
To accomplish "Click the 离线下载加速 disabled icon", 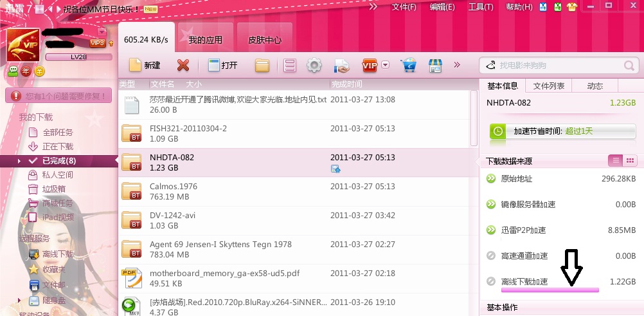I will tap(491, 281).
